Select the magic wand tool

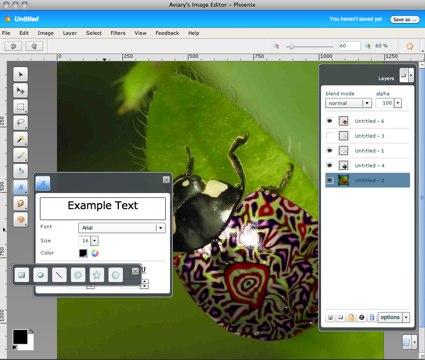tap(20, 139)
